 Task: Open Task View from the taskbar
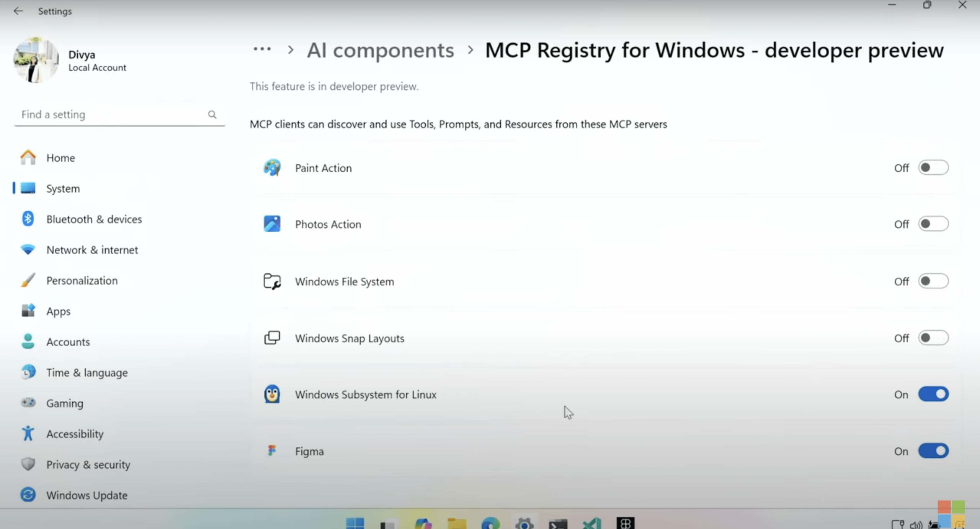[x=388, y=524]
